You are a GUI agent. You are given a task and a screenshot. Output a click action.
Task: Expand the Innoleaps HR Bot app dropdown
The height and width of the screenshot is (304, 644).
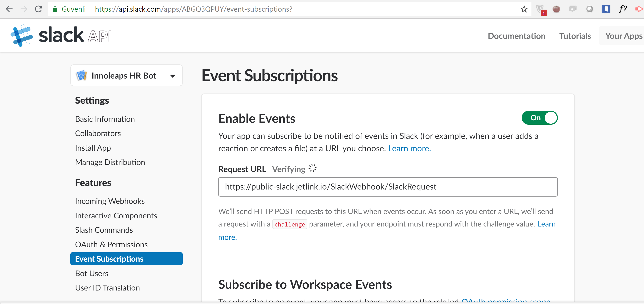173,76
